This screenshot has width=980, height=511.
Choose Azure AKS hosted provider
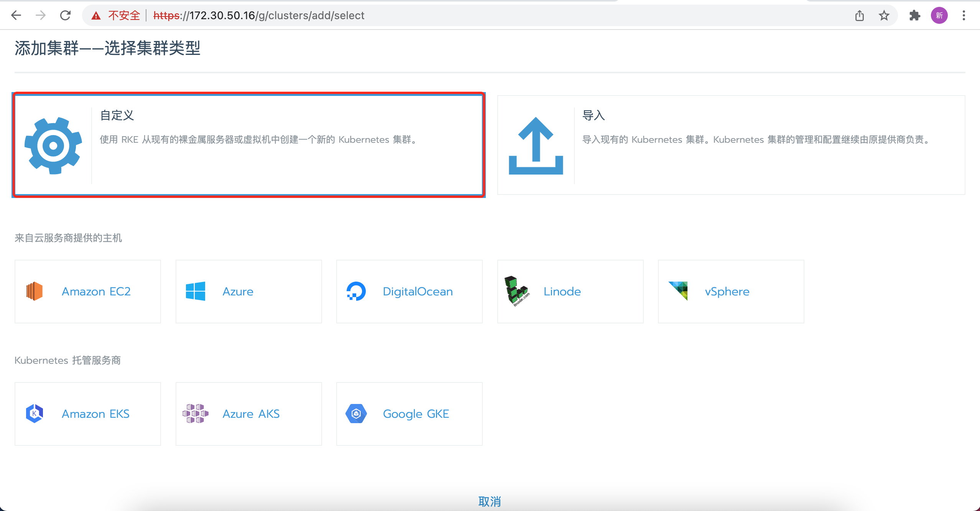pos(249,414)
